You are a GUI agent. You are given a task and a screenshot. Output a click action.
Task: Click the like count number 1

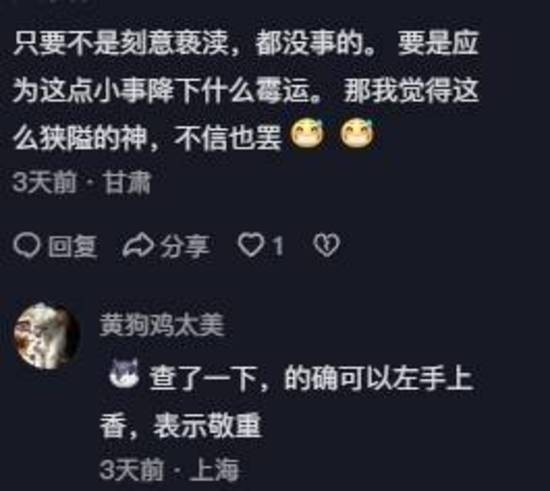coord(277,246)
